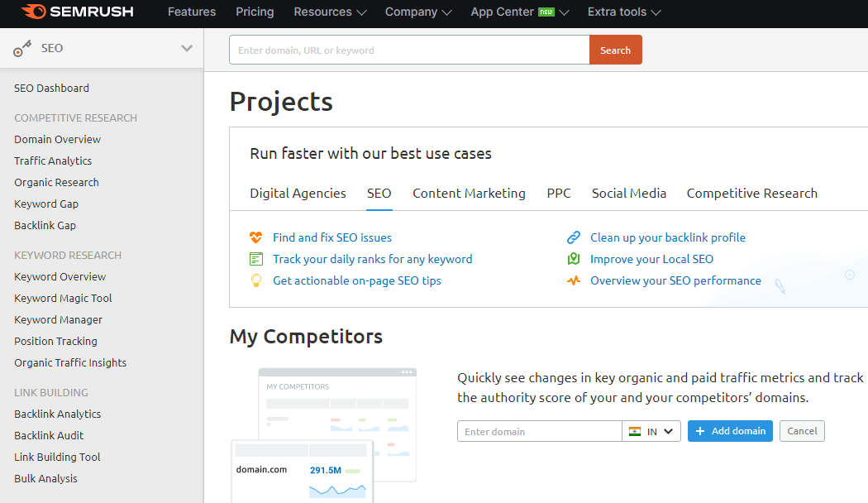Select the SEO use cases tab
Screen dimensions: 868x503
coord(379,194)
